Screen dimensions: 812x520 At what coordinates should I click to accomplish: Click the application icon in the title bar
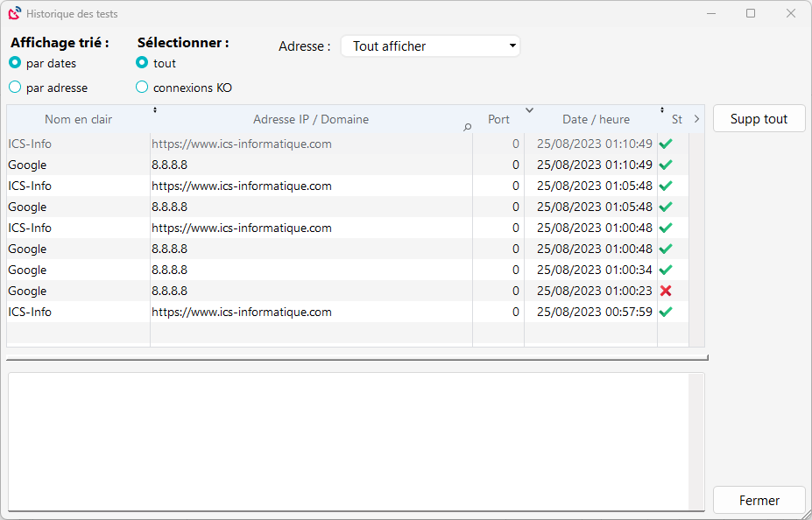(x=15, y=13)
